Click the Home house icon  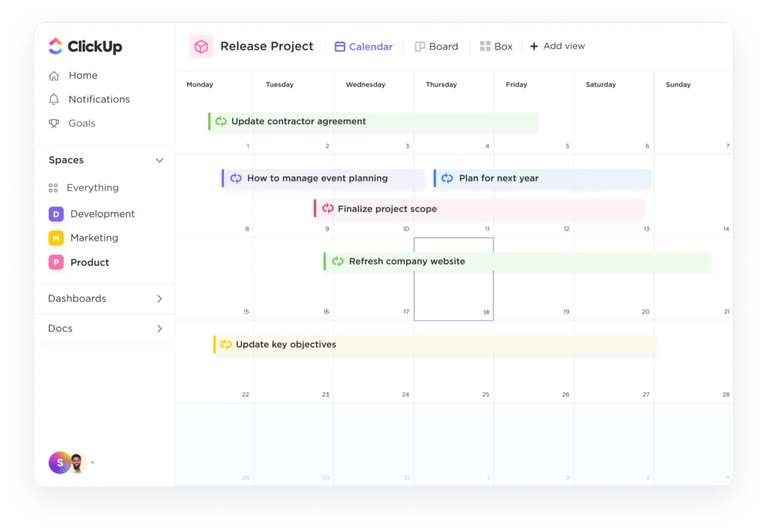coord(54,76)
